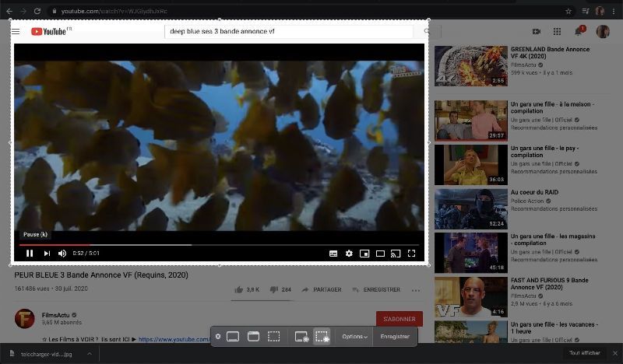Follow the youtube.com link in description
The image size is (623, 364).
coord(174,339)
